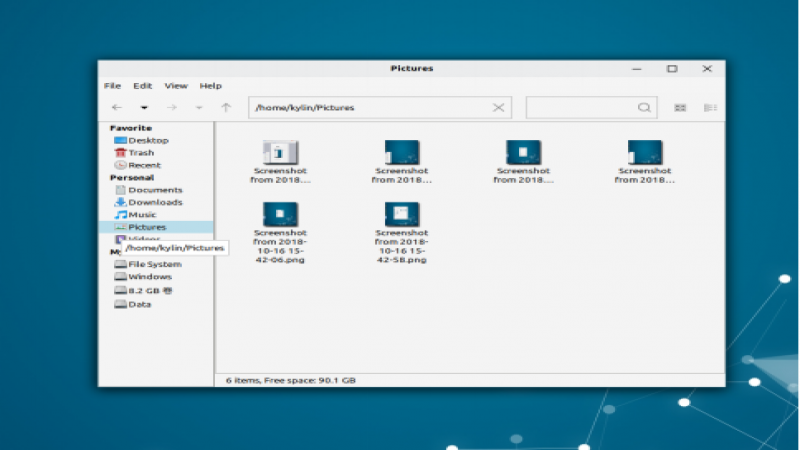Select the Windows drive in sidebar
The width and height of the screenshot is (800, 450).
[150, 277]
